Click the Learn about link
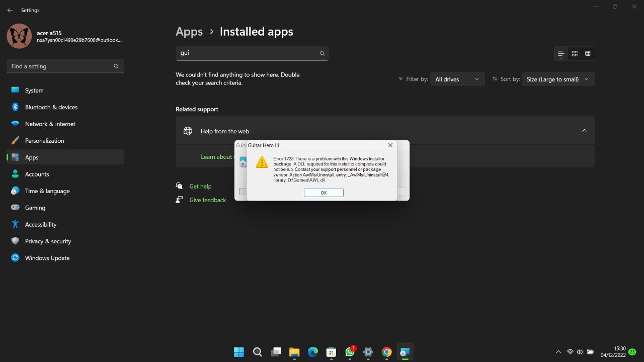This screenshot has width=644, height=362. (216, 157)
